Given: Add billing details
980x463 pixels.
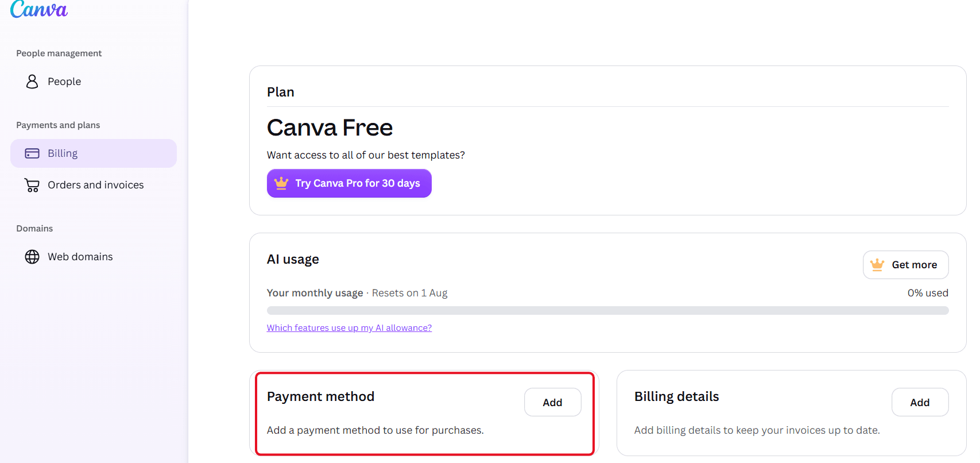Looking at the screenshot, I should coord(920,402).
